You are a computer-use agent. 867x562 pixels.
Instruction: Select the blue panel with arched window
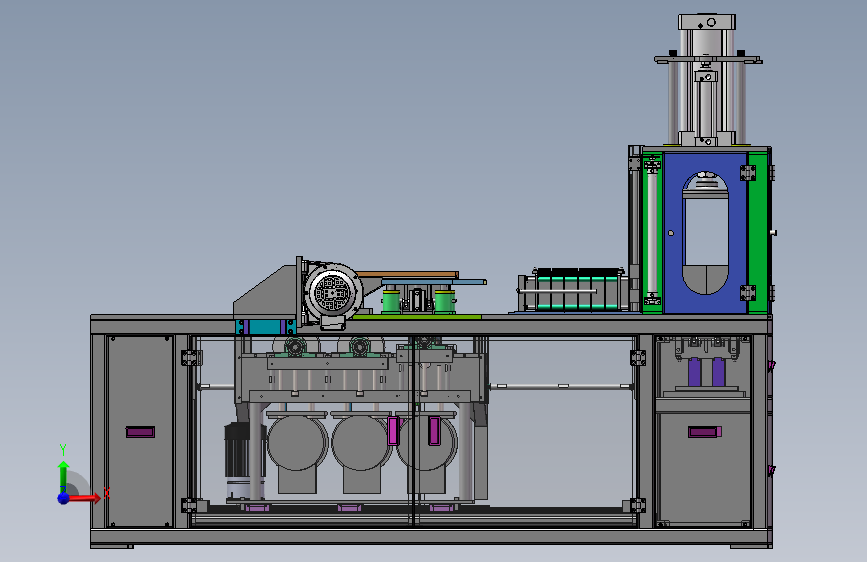pos(705,233)
